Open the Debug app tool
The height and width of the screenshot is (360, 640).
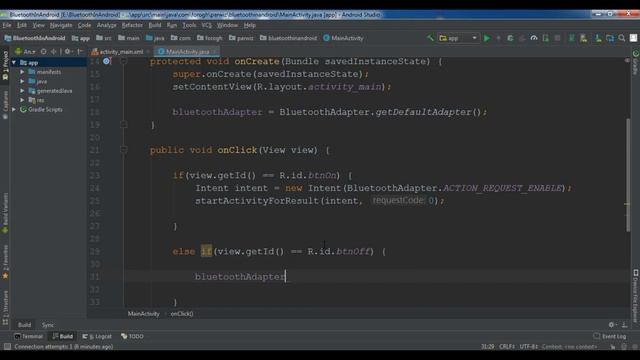(x=510, y=38)
